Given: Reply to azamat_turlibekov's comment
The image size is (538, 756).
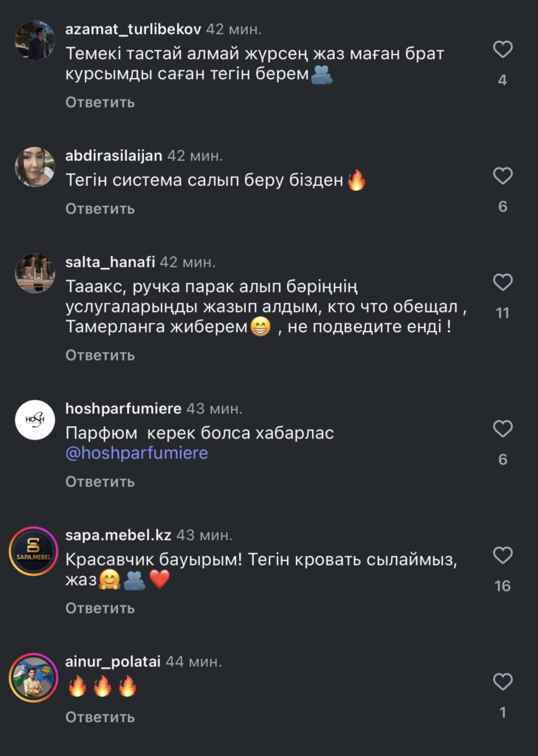Looking at the screenshot, I should click(100, 102).
